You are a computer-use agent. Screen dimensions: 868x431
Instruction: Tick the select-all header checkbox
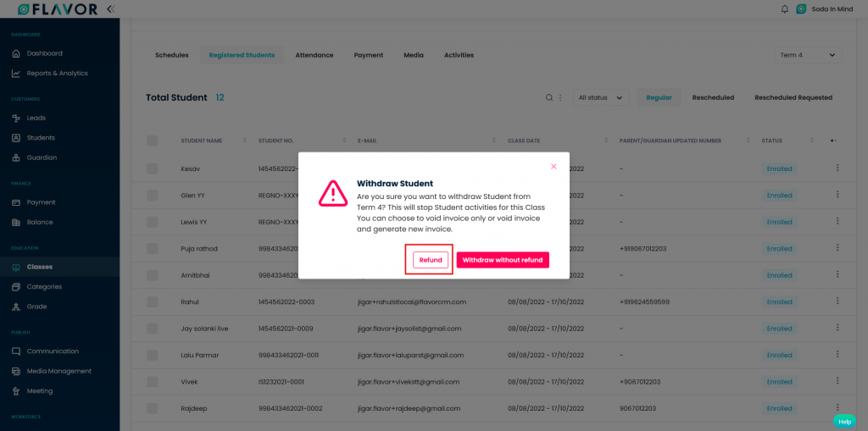tap(153, 141)
